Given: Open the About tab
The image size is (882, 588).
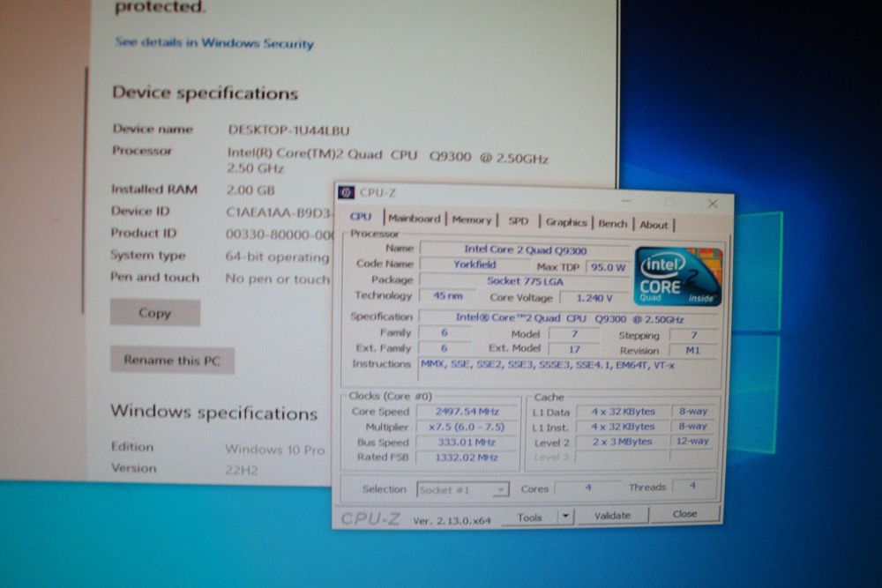Looking at the screenshot, I should tap(654, 224).
